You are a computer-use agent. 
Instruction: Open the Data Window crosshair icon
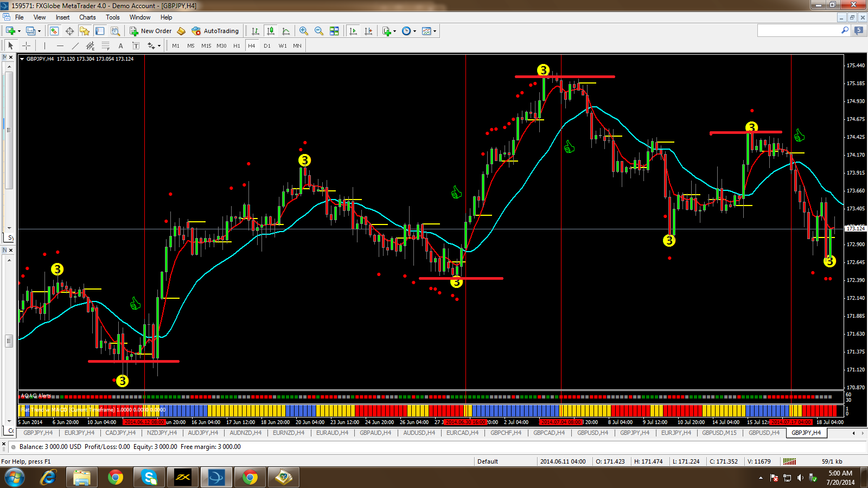[69, 31]
